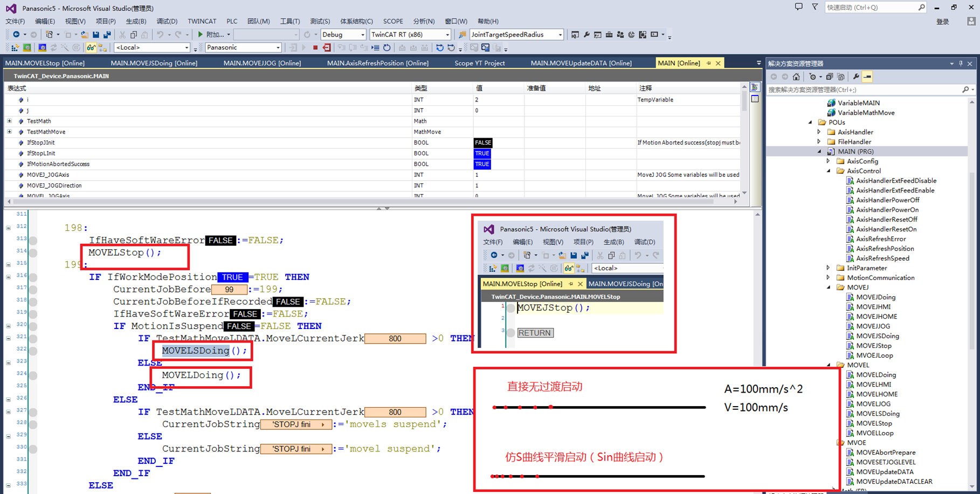
Task: Click the wrench icon in the top toolbar
Action: click(586, 35)
